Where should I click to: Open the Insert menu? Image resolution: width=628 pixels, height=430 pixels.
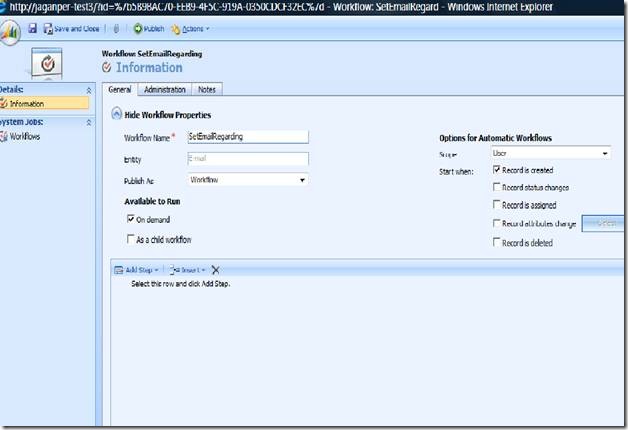[x=189, y=270]
